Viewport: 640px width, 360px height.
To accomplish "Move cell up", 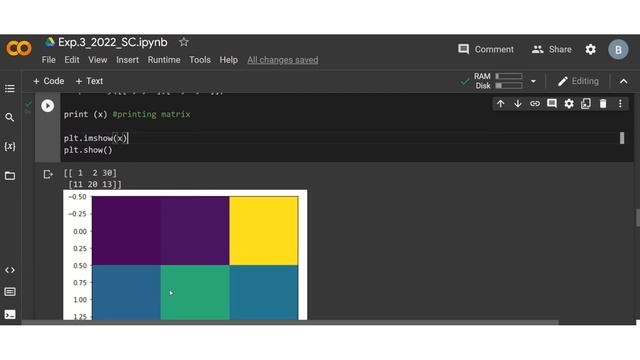I will click(x=500, y=104).
